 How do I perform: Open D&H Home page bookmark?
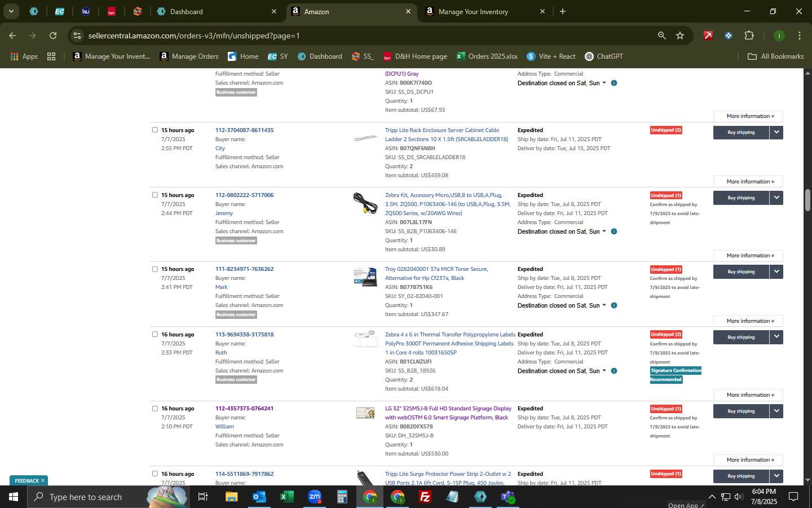415,56
